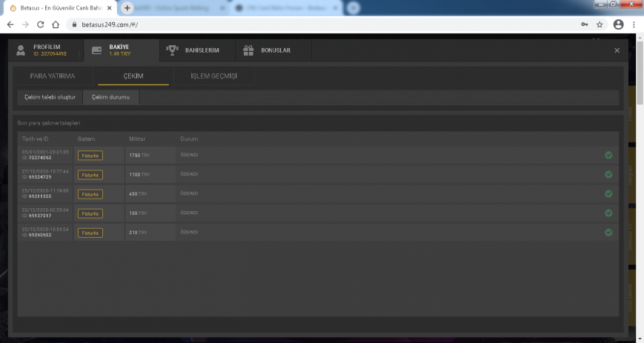
Task: Click ÖDENDİ status in the 1790 TRY row
Action: pyautogui.click(x=189, y=155)
